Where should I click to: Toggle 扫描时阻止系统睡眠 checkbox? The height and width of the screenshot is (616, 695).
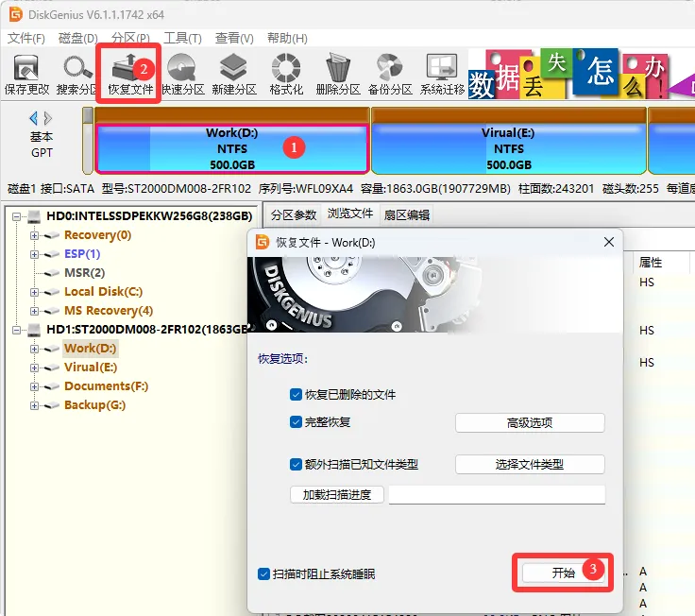(263, 573)
